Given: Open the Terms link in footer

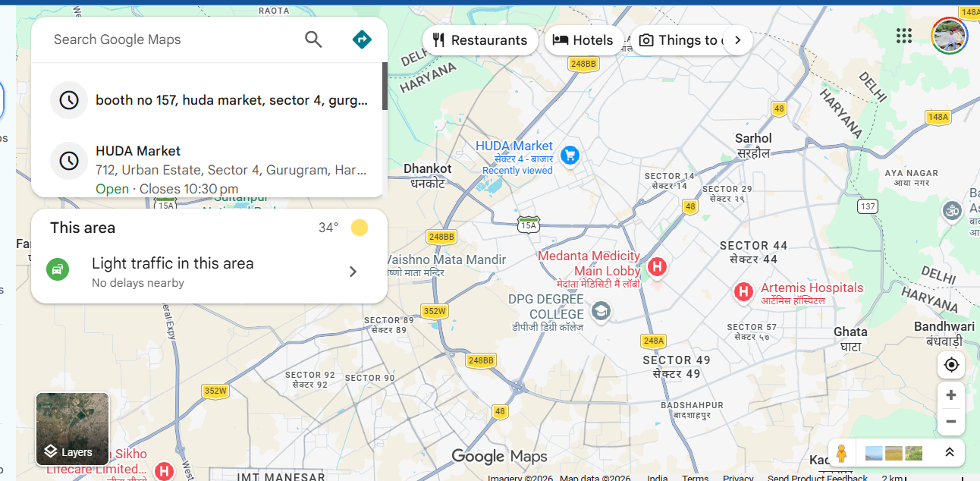Looking at the screenshot, I should (695, 477).
